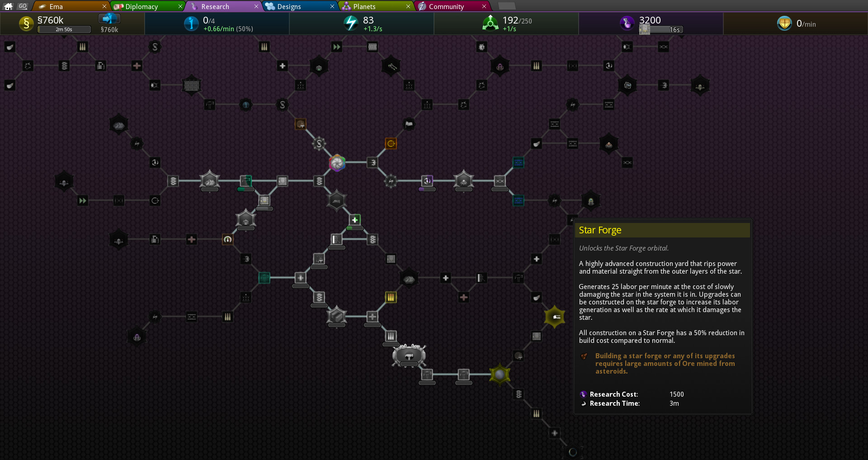Viewport: 868px width, 460px height.
Task: Click the empty tab slot right of Community
Action: 507,6
